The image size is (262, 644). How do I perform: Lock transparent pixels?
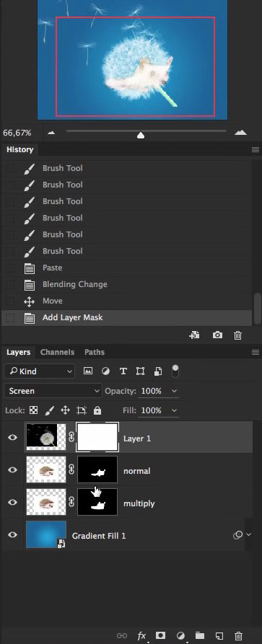tap(33, 410)
